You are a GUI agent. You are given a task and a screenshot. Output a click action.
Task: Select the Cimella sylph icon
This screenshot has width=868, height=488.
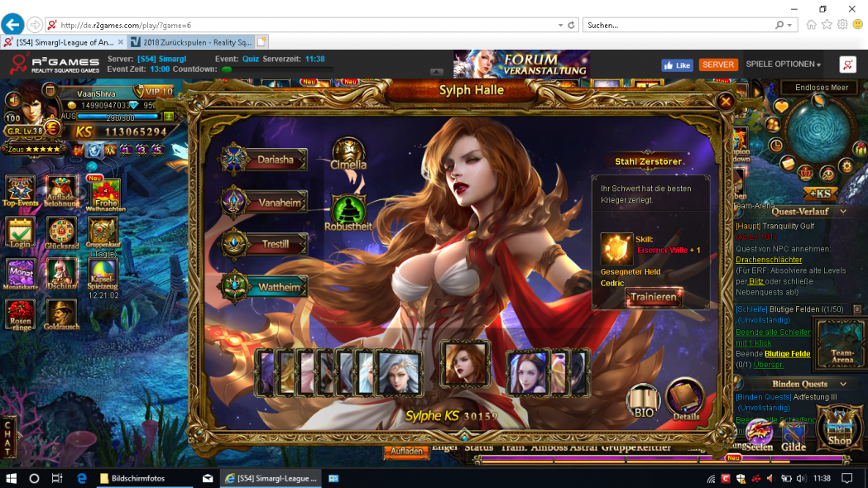tap(348, 154)
